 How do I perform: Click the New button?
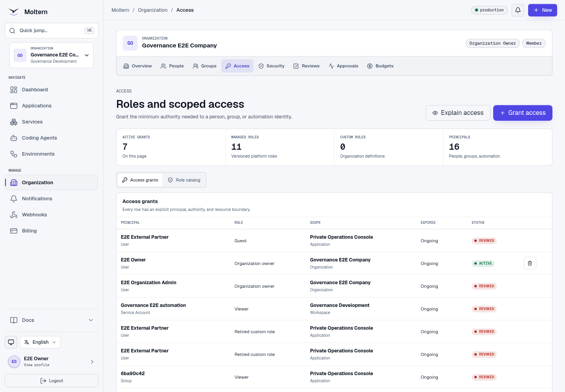pos(543,10)
